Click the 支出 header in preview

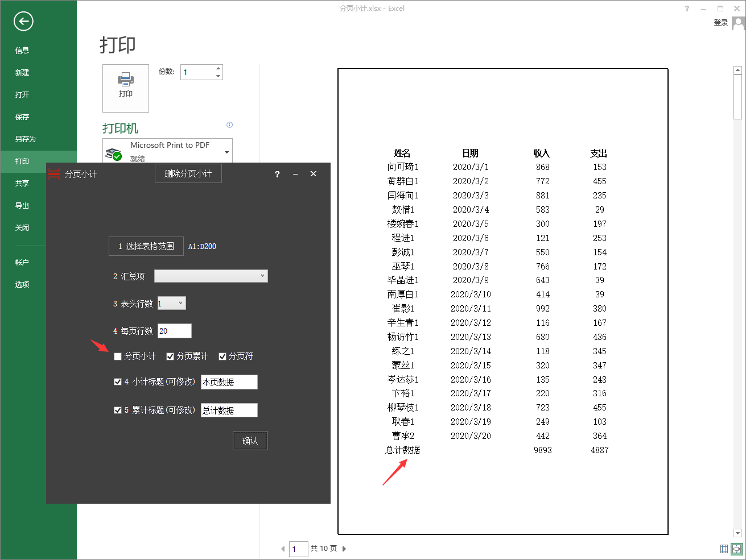599,154
